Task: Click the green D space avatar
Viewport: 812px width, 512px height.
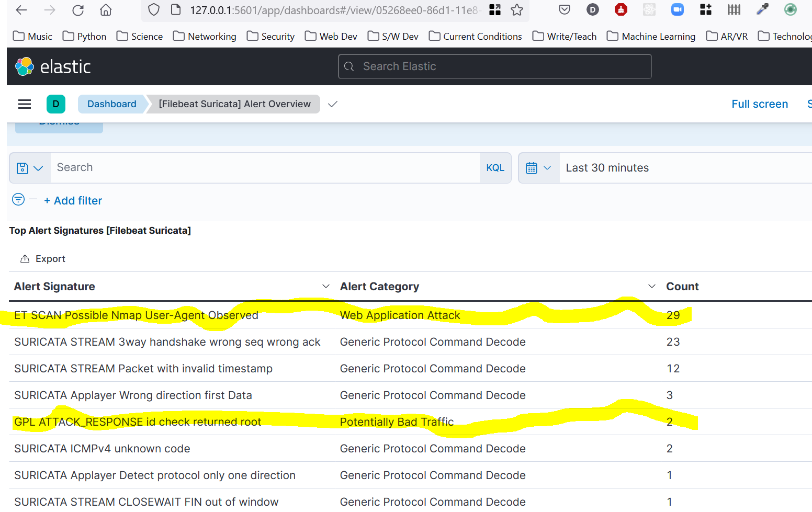Action: [56, 104]
